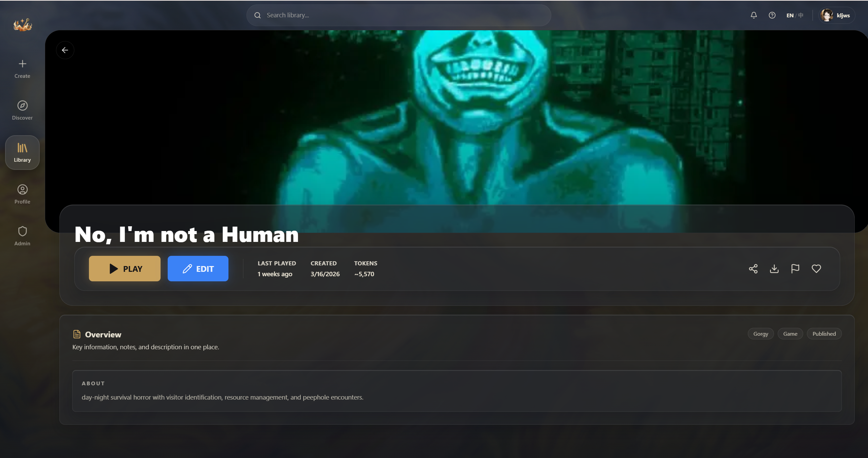Click the back arrow button

point(65,50)
